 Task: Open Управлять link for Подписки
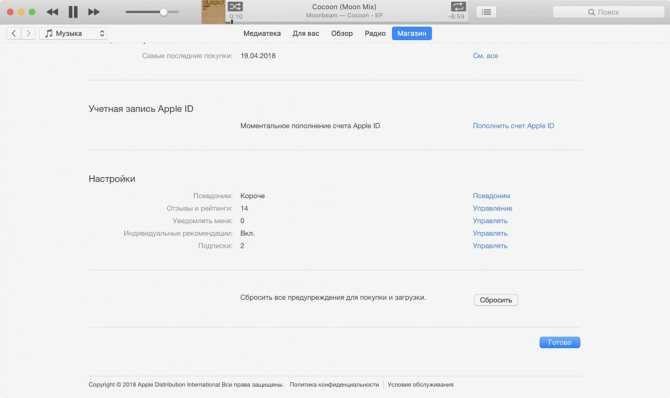click(490, 246)
